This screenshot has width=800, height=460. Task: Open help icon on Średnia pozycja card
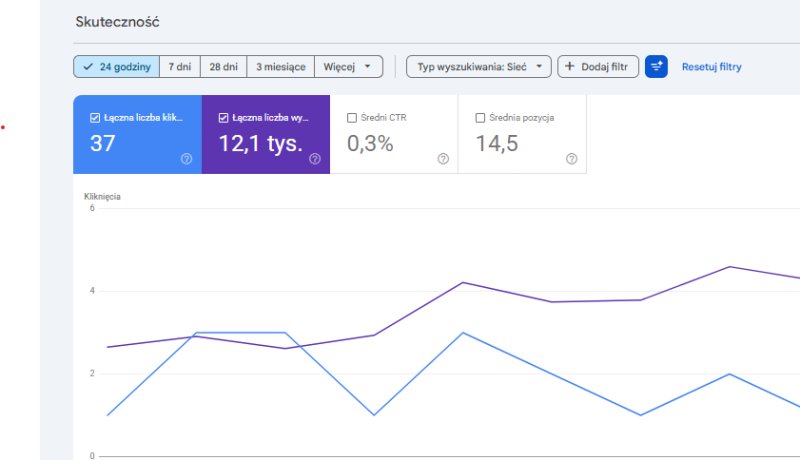point(571,159)
